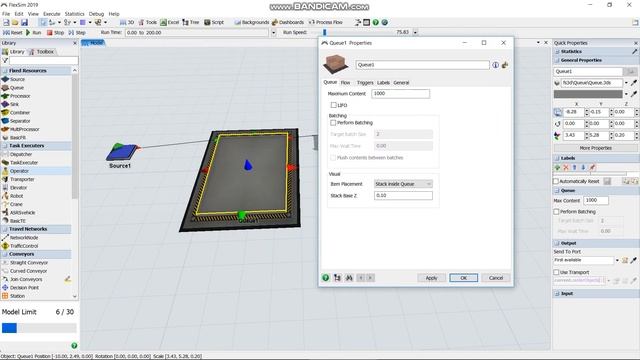Click the New model icon
Viewport: 640px width, 360px height.
click(x=6, y=22)
